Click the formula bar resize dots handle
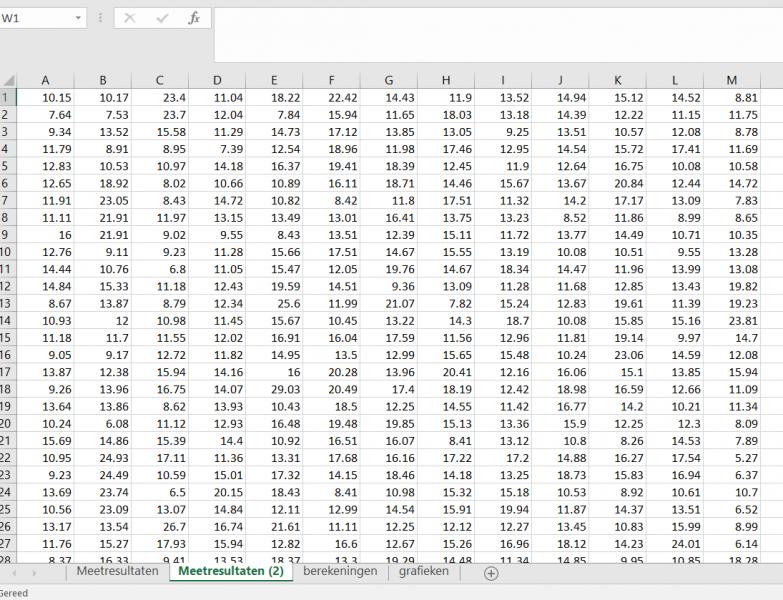 (100, 18)
